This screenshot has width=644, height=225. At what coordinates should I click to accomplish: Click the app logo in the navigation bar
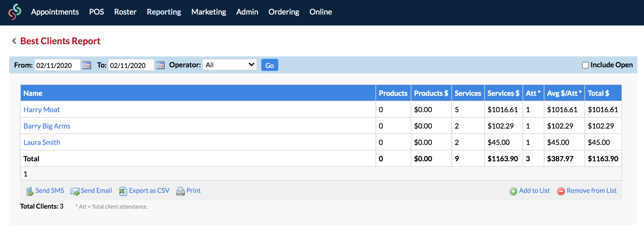pyautogui.click(x=15, y=12)
